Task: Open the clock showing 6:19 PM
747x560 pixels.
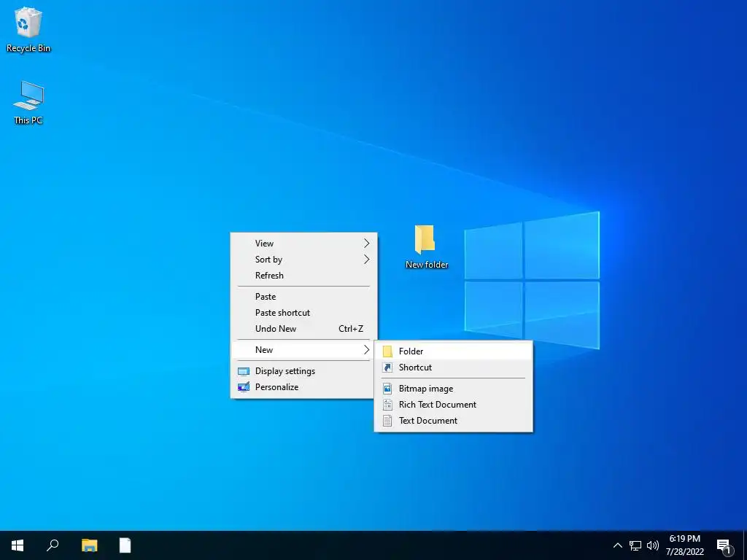Action: point(684,545)
